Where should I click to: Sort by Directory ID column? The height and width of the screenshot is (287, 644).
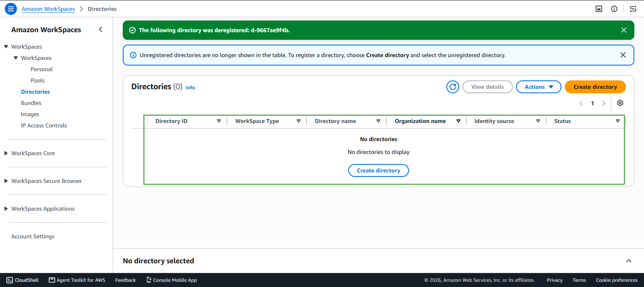tap(219, 121)
